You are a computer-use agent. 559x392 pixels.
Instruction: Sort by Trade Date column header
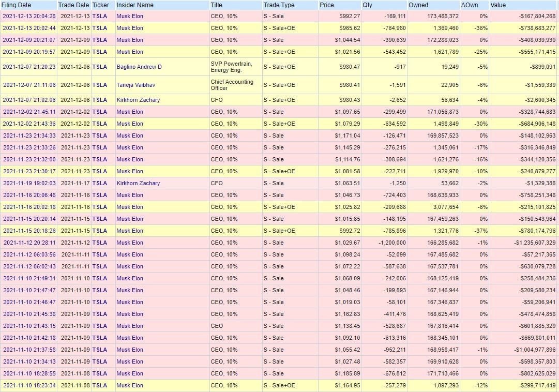[73, 5]
